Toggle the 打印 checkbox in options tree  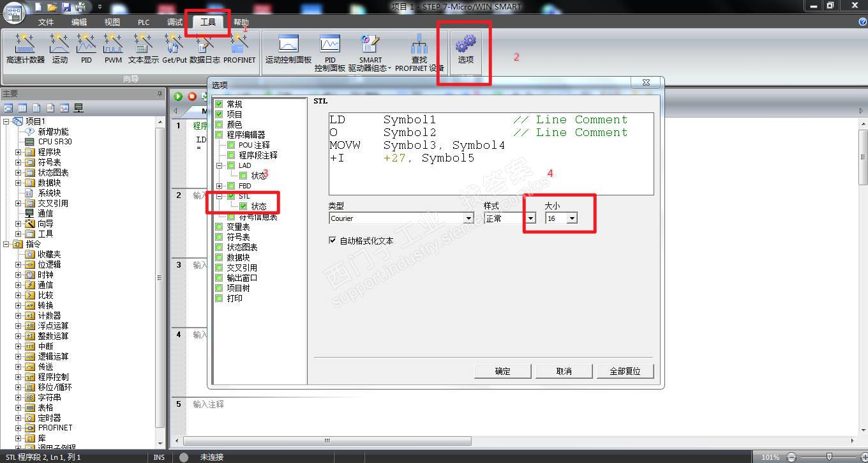pos(219,298)
